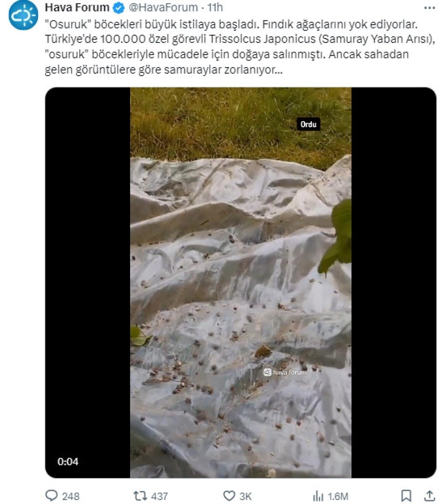
Task: Open the 11h timestamp link
Action: pyautogui.click(x=215, y=7)
